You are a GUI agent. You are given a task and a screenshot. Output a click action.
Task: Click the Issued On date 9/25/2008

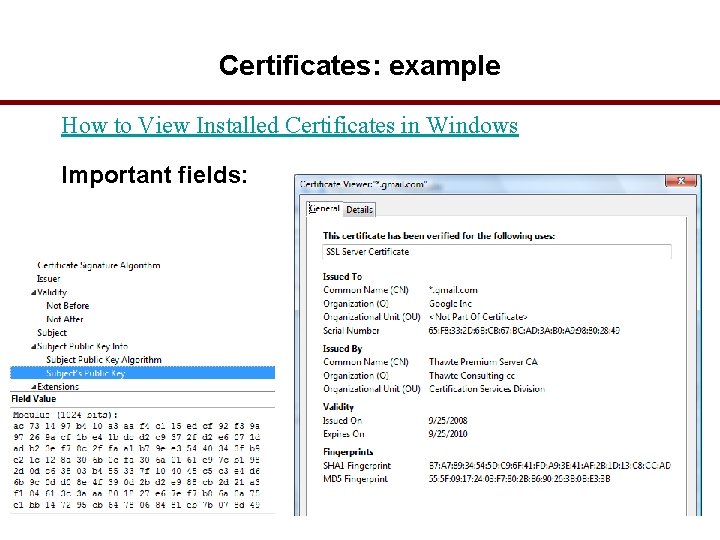pyautogui.click(x=448, y=421)
